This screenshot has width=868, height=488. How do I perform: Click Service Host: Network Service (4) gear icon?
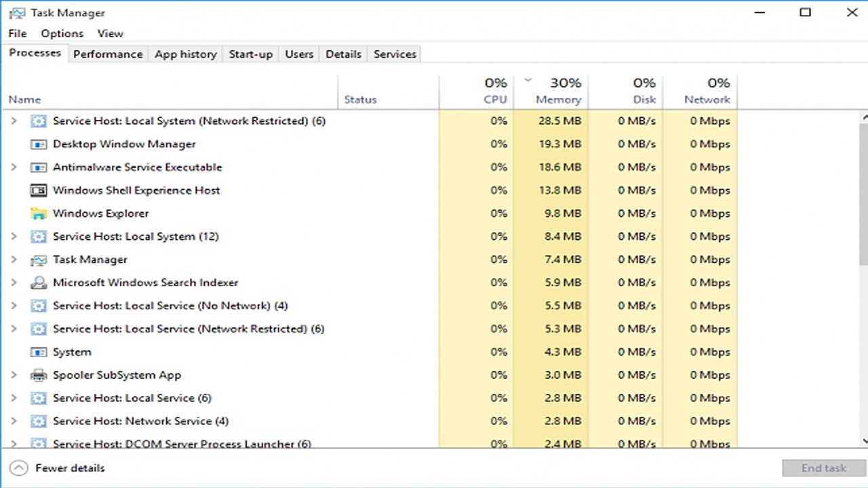[39, 422]
